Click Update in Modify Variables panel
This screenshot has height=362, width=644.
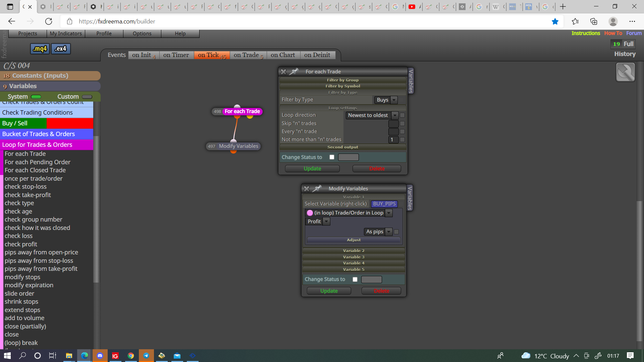click(329, 291)
